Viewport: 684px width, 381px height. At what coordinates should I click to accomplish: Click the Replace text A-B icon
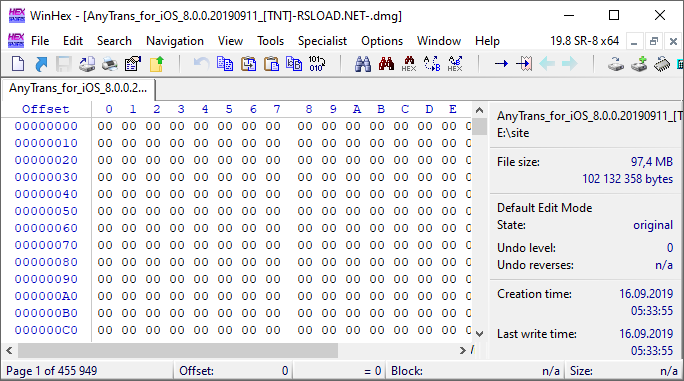click(432, 64)
